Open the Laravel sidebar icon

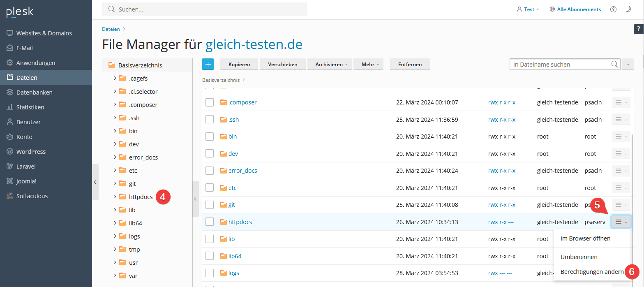(x=10, y=167)
